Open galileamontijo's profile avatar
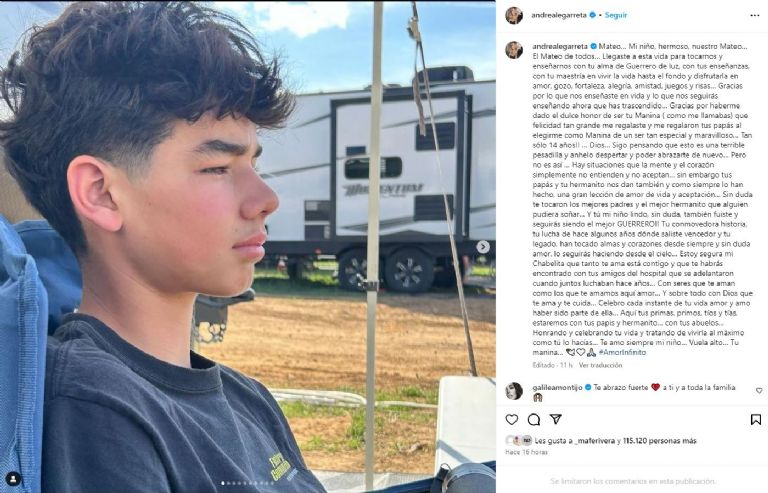This screenshot has height=493, width=768. pyautogui.click(x=514, y=391)
